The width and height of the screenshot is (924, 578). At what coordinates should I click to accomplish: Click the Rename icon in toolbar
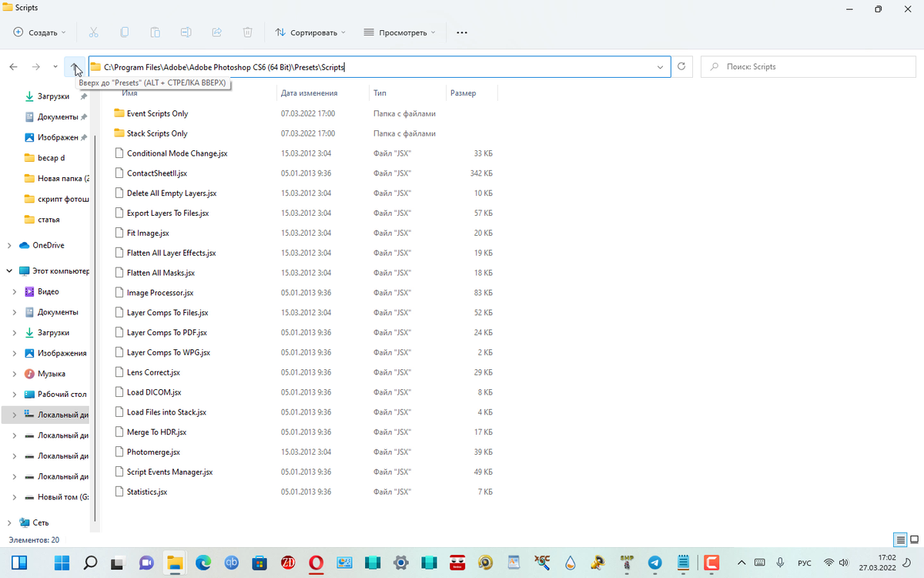pyautogui.click(x=186, y=32)
